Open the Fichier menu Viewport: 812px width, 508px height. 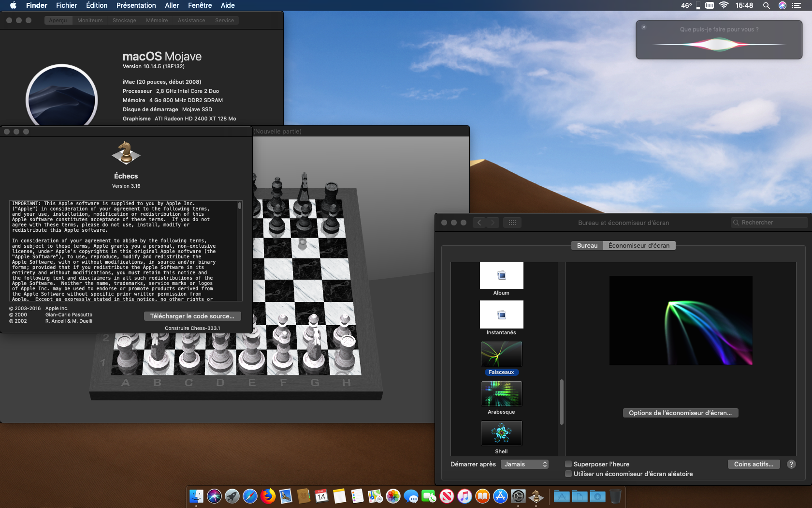pos(66,5)
